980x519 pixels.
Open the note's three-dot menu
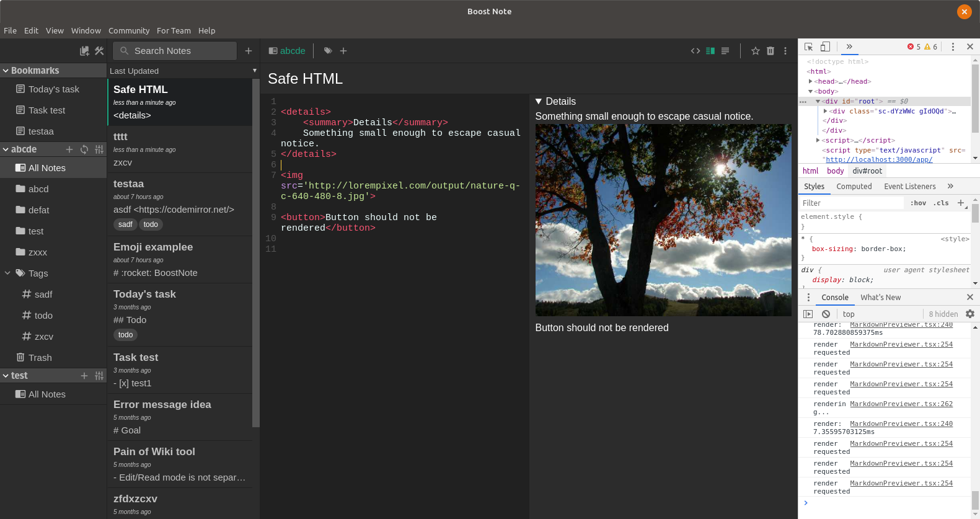click(785, 51)
